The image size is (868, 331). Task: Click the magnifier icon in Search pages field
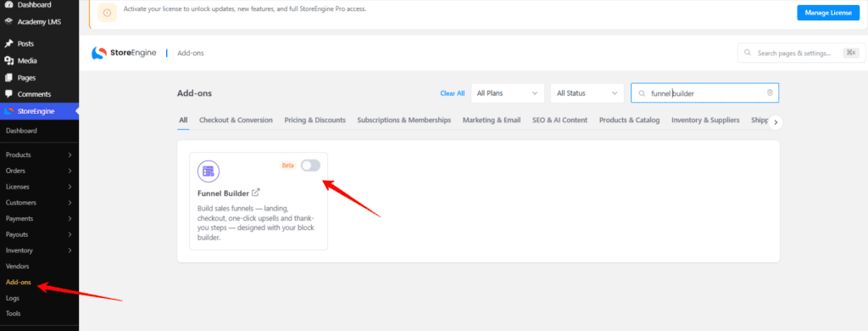[748, 53]
